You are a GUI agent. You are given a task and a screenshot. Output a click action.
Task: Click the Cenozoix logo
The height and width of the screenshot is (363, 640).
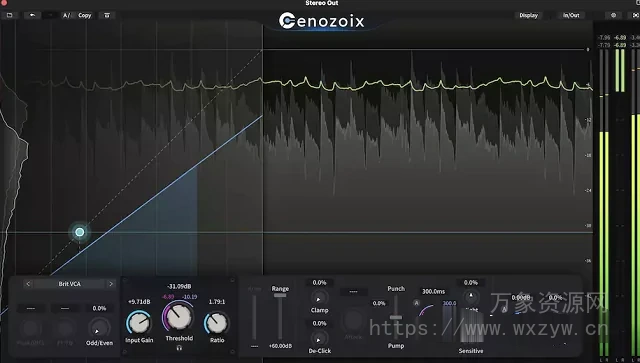322,21
